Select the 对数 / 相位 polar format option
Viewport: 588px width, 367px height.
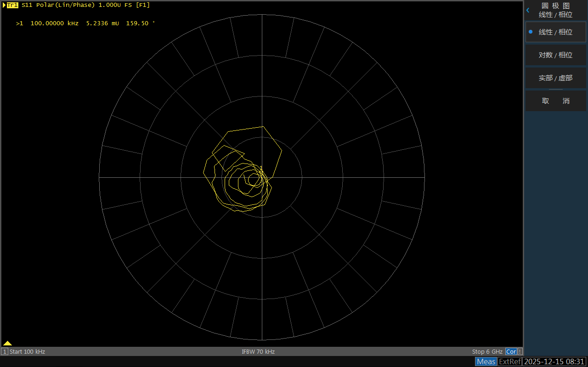(555, 55)
